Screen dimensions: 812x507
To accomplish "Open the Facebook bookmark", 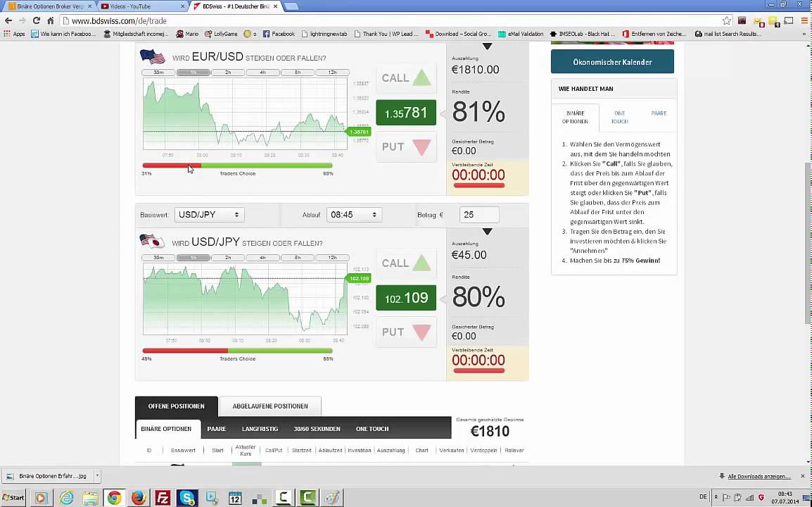I will (279, 34).
